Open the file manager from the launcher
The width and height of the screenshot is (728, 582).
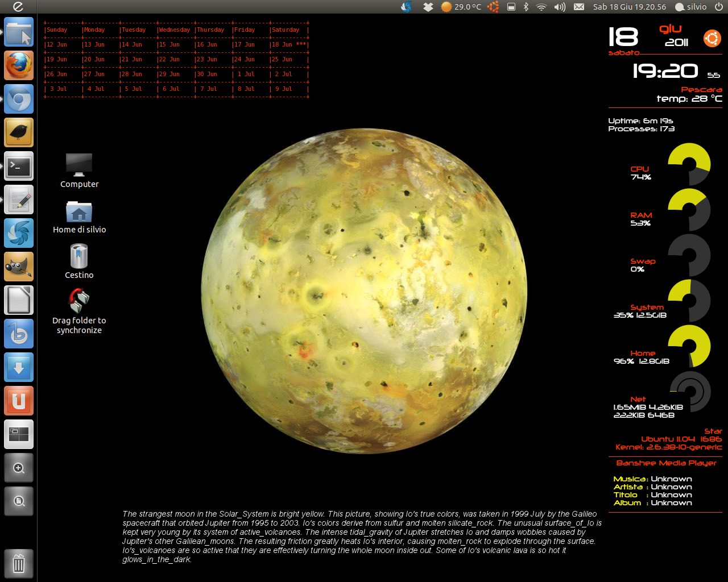[19, 32]
